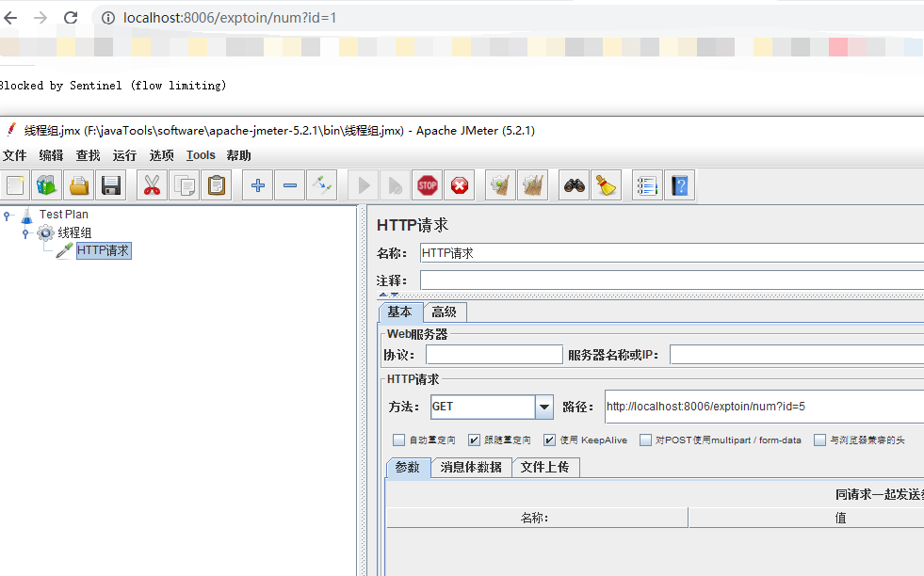The image size is (924, 576).
Task: Open the 方法 GET dropdown arrow
Action: click(543, 407)
